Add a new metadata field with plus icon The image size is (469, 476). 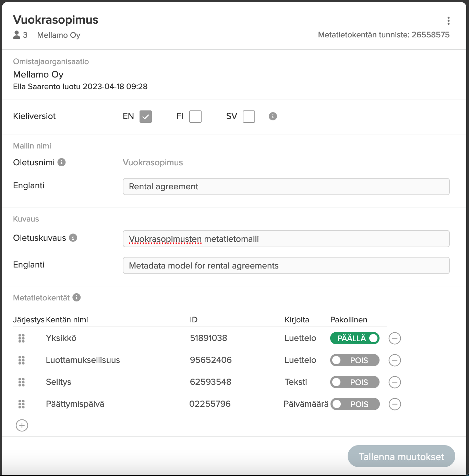(22, 426)
